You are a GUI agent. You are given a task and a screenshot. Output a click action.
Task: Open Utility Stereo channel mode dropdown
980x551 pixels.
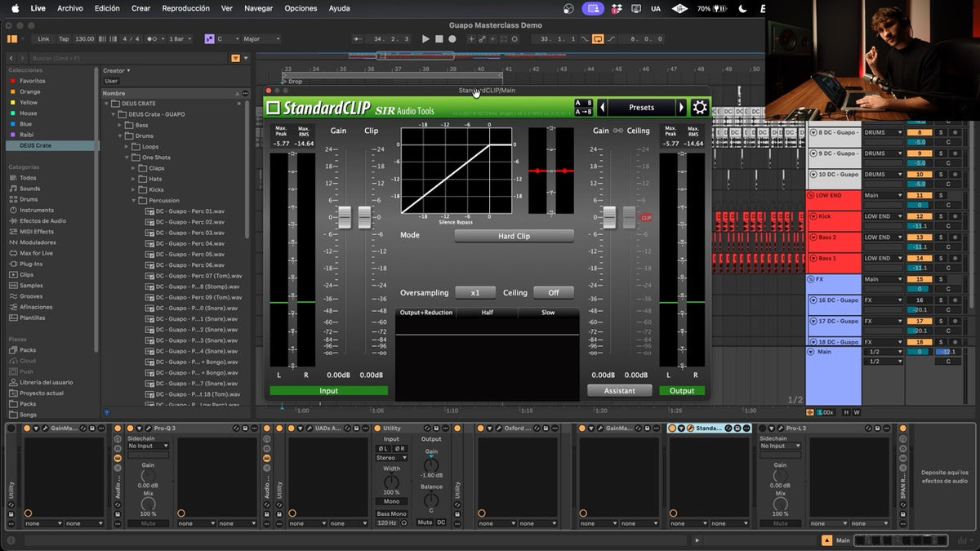coord(391,458)
